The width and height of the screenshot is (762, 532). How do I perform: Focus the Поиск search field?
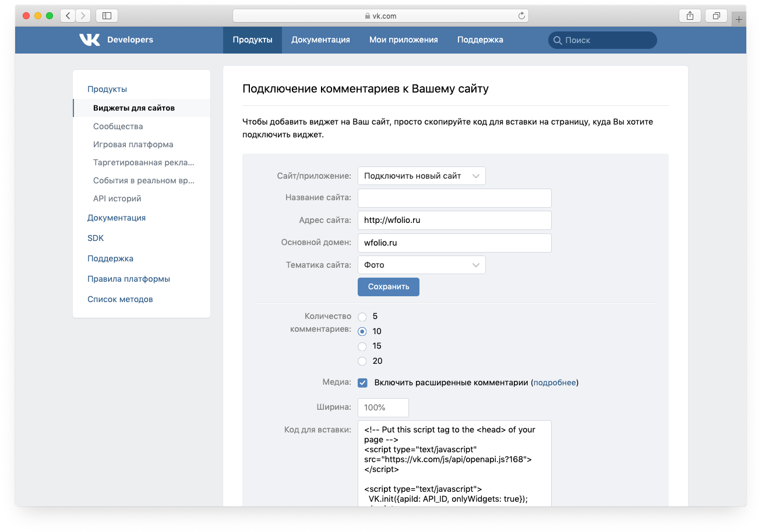602,40
